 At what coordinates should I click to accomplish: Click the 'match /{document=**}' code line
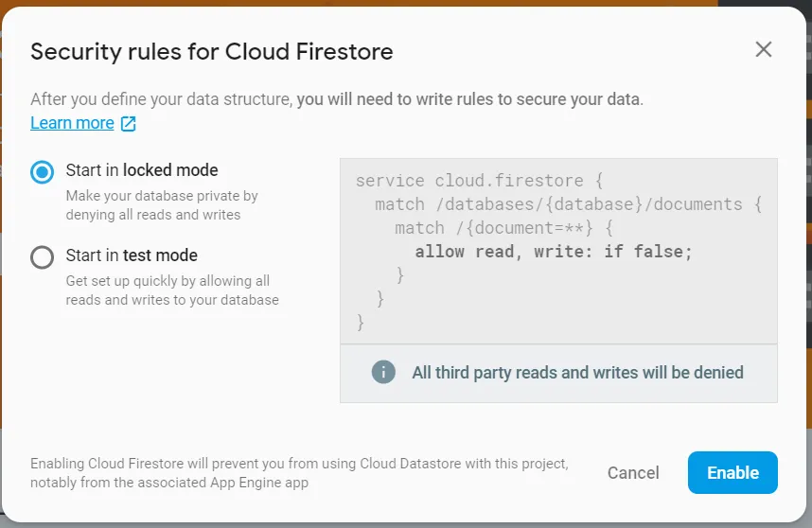click(503, 228)
